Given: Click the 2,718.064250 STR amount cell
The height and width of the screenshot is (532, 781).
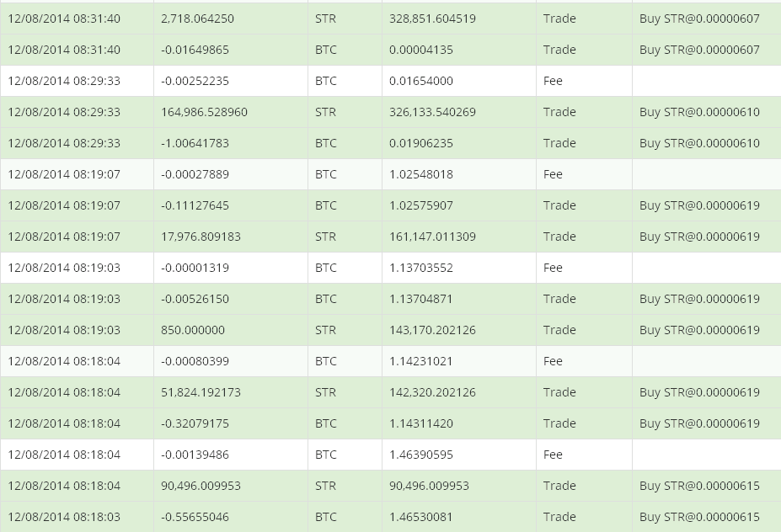Looking at the screenshot, I should tap(197, 19).
